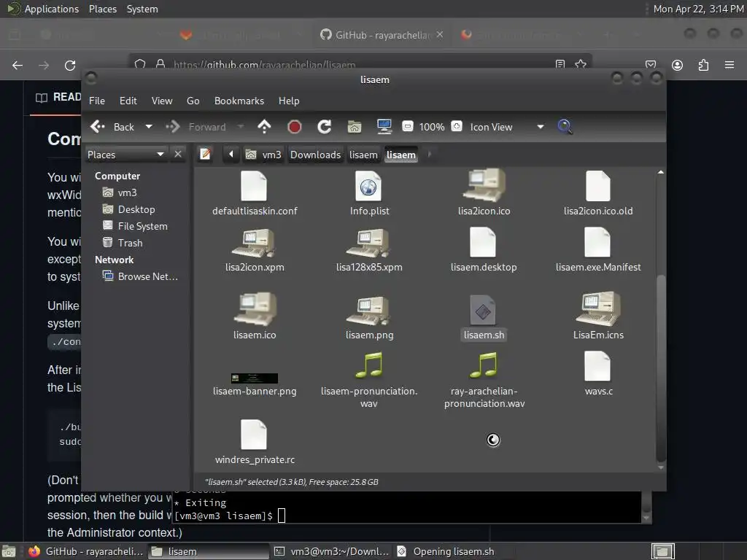Open Icon View mode dropdown
747x560 pixels.
507,127
